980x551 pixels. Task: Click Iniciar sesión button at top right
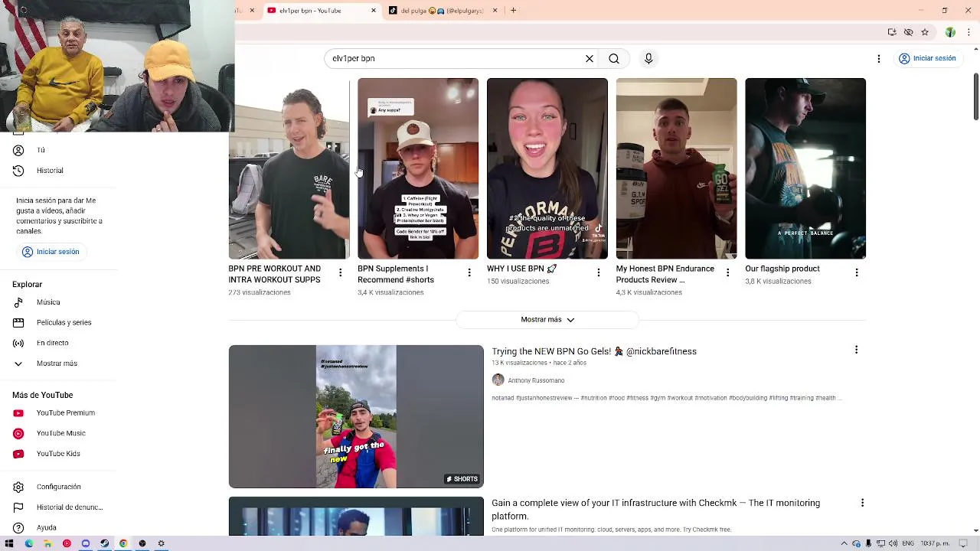point(927,58)
